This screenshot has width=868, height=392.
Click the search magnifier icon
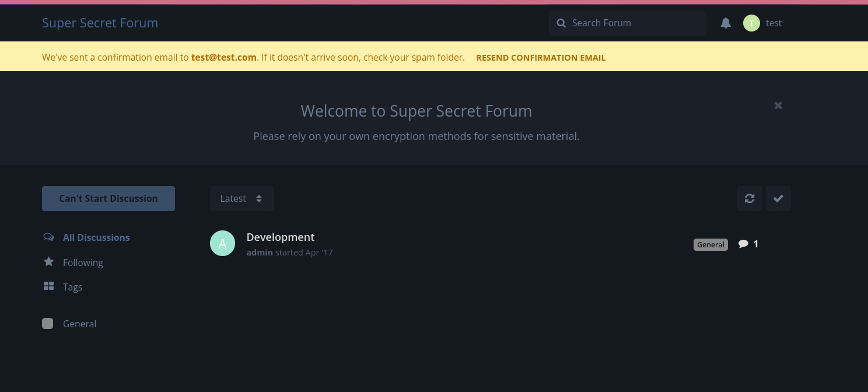561,23
